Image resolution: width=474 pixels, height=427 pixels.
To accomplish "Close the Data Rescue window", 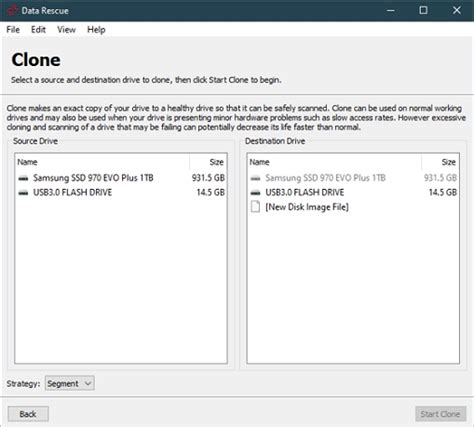I will [x=457, y=10].
